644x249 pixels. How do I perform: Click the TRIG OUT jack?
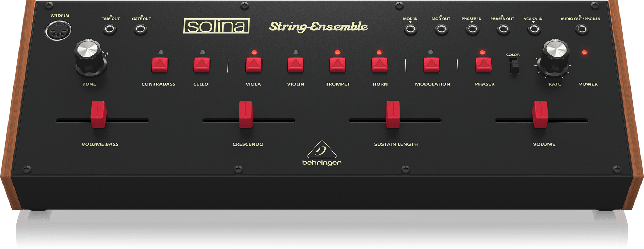(110, 29)
